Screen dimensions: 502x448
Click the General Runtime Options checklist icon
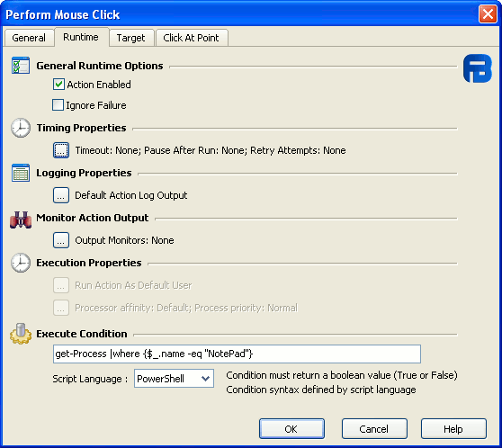21,66
